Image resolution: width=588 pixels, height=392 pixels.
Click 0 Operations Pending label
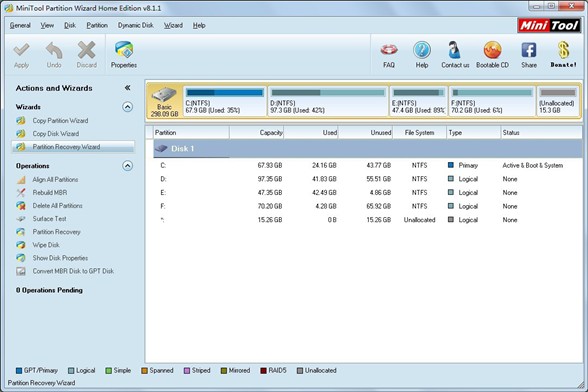coord(49,290)
